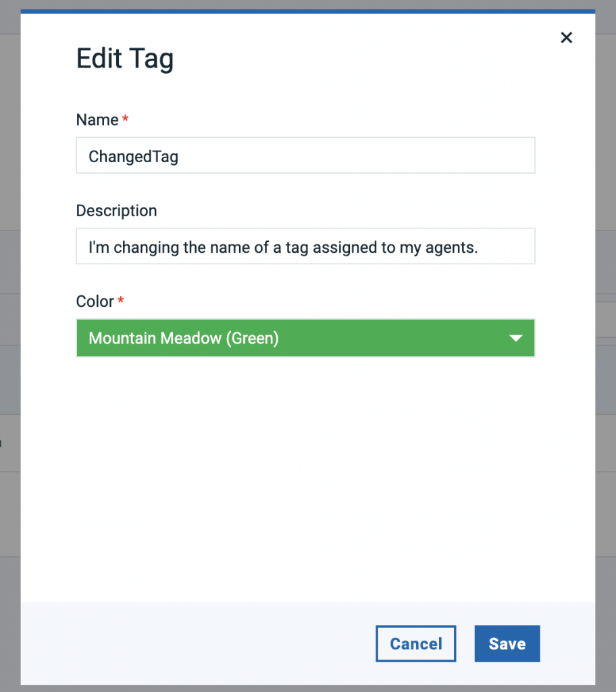Click the empty white area below Color
This screenshot has height=692, width=616.
(x=308, y=473)
